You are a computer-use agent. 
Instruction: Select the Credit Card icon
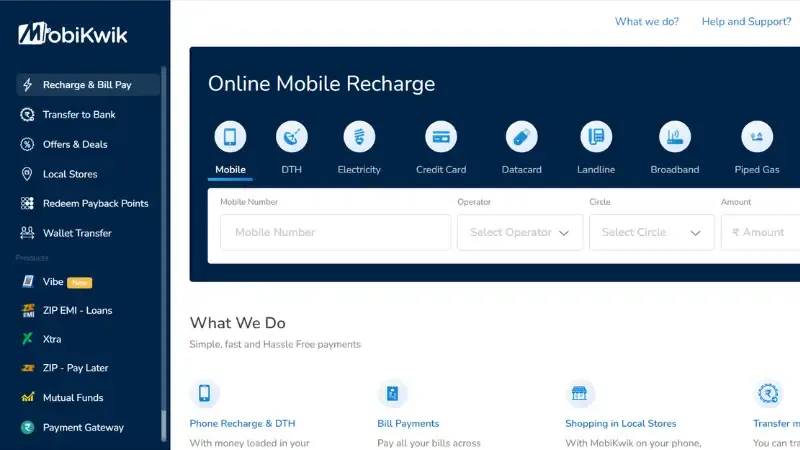coord(441,137)
